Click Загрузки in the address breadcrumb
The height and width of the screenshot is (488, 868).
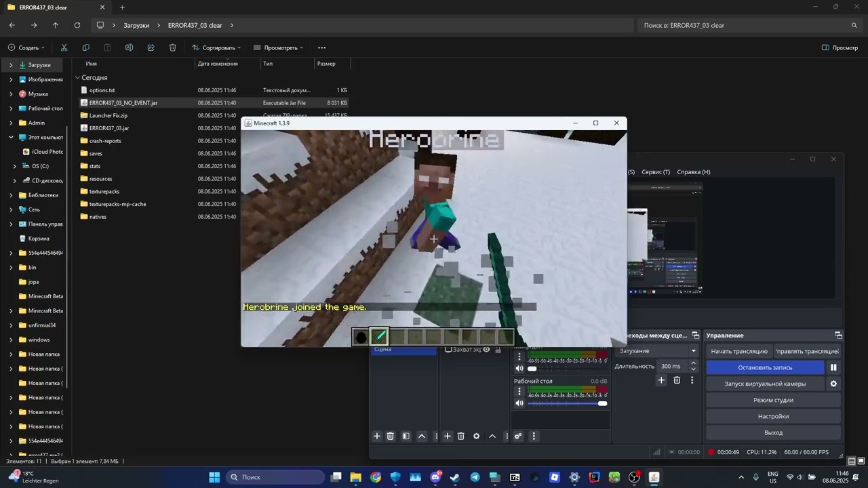pyautogui.click(x=136, y=25)
